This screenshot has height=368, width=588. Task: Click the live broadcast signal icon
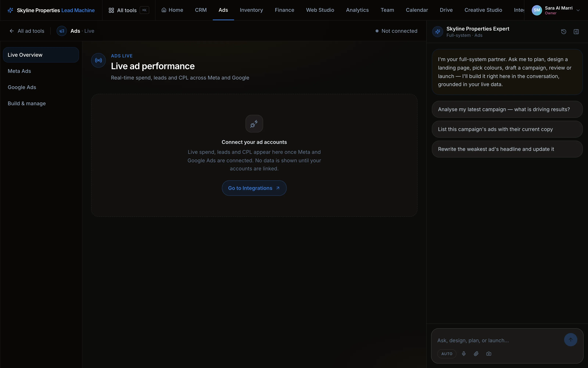(98, 60)
